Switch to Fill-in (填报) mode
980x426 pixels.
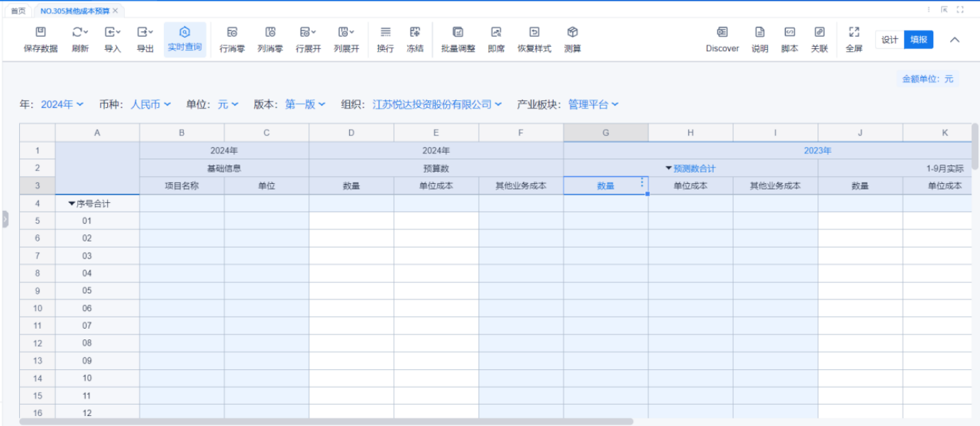918,40
